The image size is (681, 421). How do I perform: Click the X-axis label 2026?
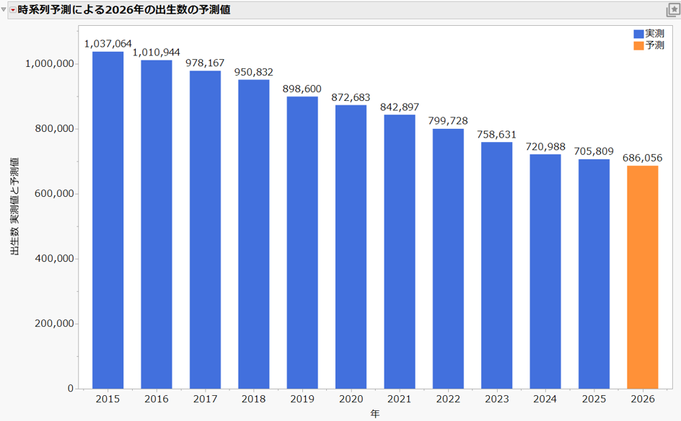point(642,399)
